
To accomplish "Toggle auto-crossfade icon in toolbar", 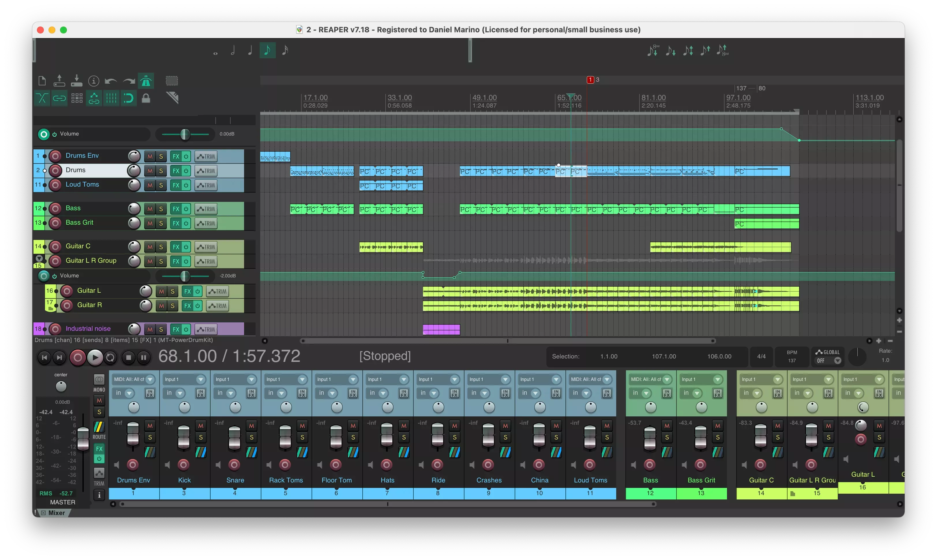I will (x=42, y=99).
